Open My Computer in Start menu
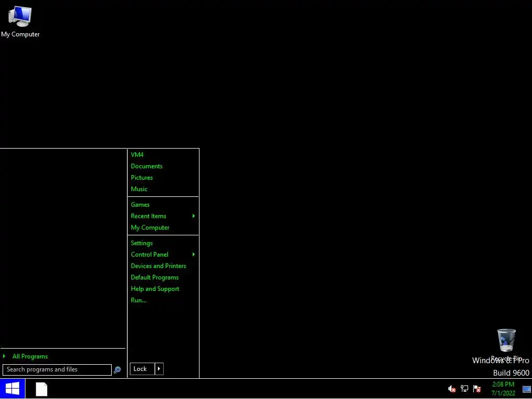Image resolution: width=532 pixels, height=399 pixels. [x=150, y=228]
